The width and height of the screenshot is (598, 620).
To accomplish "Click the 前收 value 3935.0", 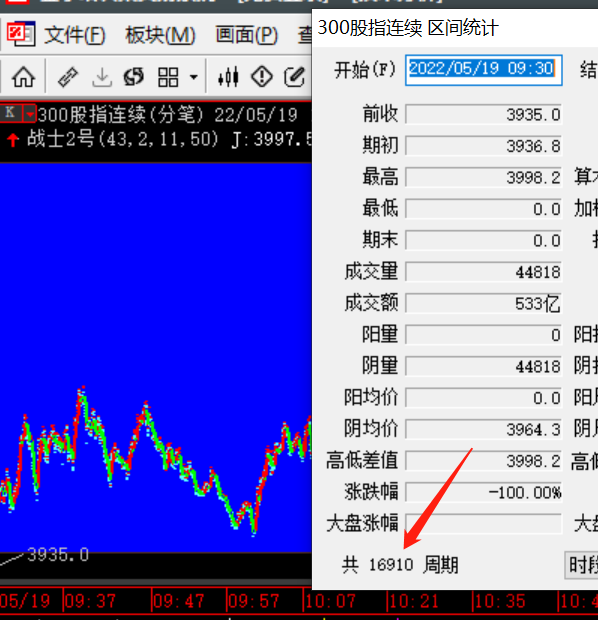I will pos(484,115).
